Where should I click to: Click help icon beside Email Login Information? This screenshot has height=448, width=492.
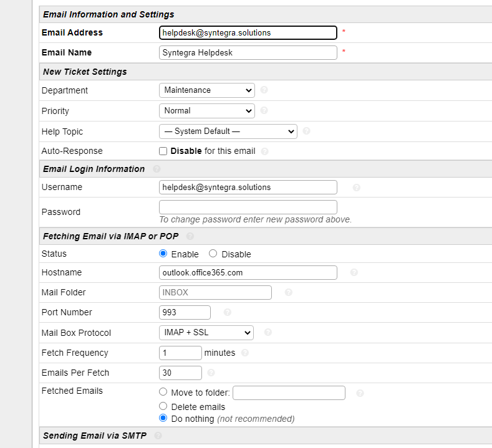point(157,169)
